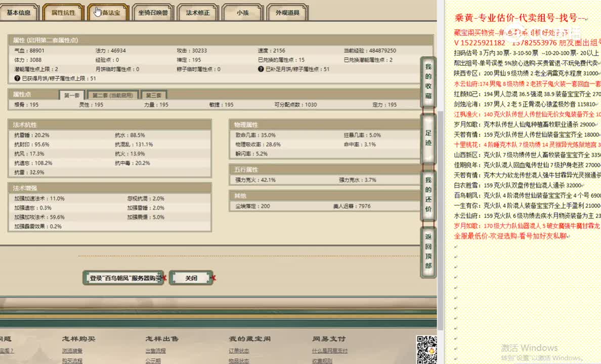This screenshot has width=601, height=364.
Task: Click the 可分配点数：1030 value
Action: pyautogui.click(x=295, y=105)
